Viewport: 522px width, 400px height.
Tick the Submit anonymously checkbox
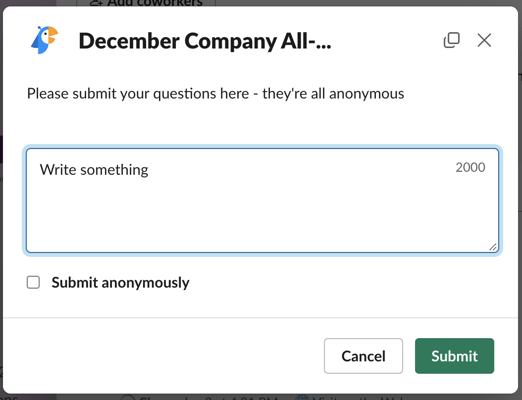[x=33, y=282]
